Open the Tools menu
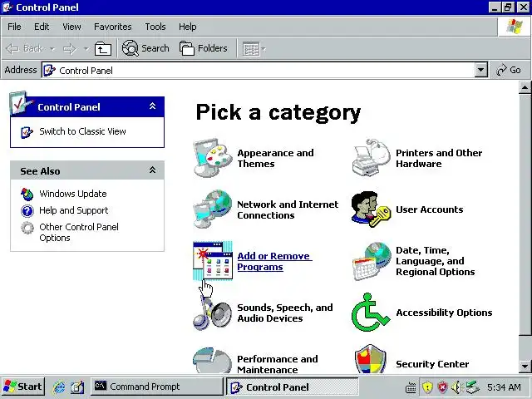532x399 pixels. (155, 27)
